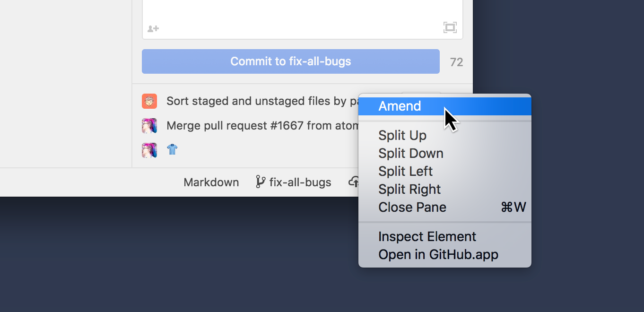
Task: Choose Inspect Element from the menu
Action: 427,236
